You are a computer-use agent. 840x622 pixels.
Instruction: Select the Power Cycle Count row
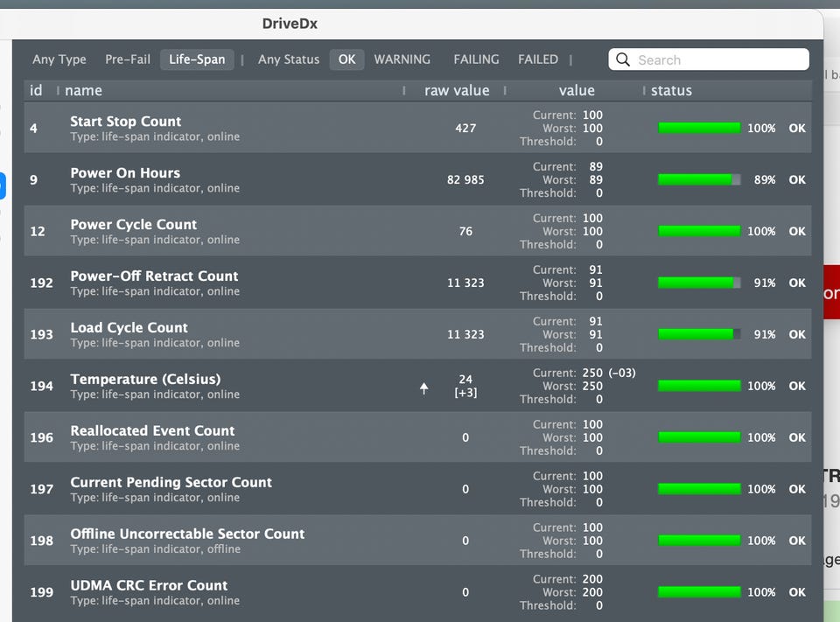pos(417,232)
